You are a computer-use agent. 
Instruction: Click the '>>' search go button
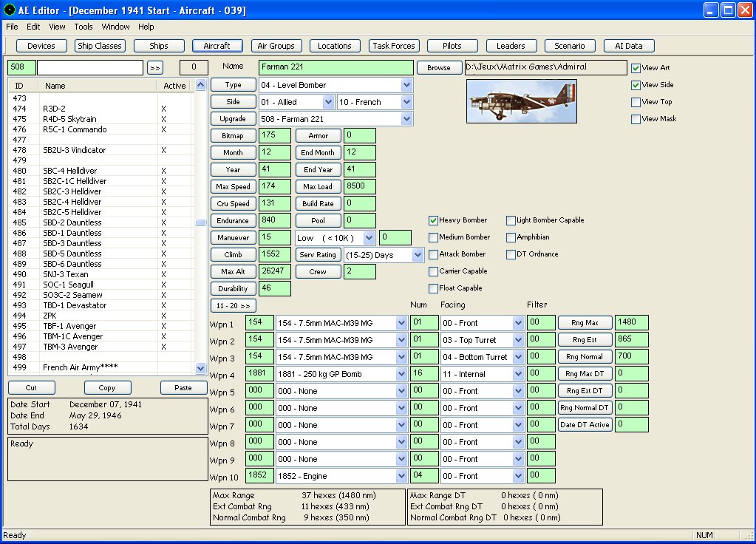[x=154, y=68]
